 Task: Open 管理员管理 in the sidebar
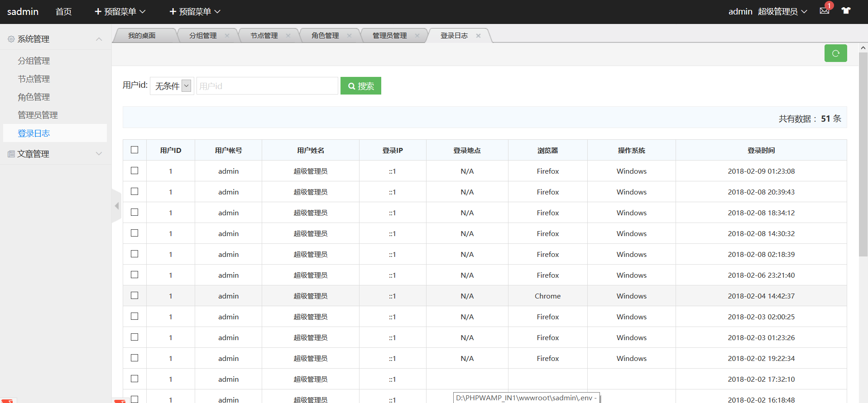point(38,115)
